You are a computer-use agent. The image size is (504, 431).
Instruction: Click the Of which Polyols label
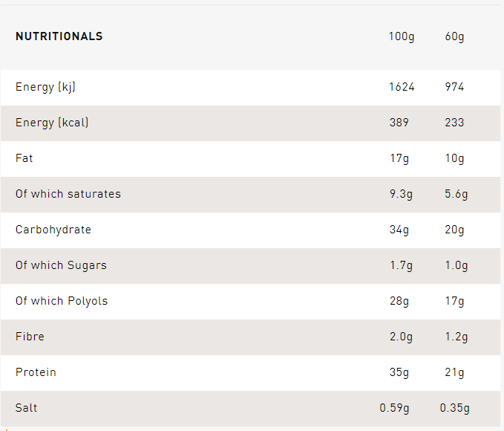[x=62, y=301]
